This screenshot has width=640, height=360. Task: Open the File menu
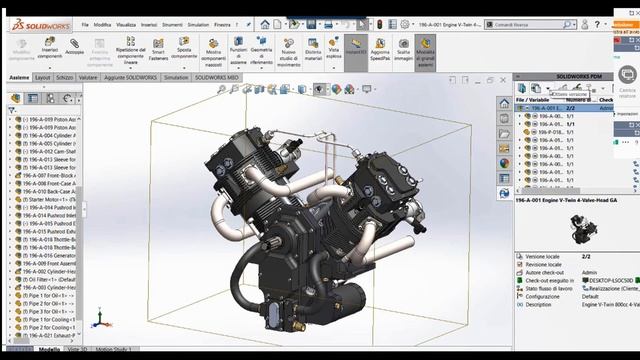85,25
